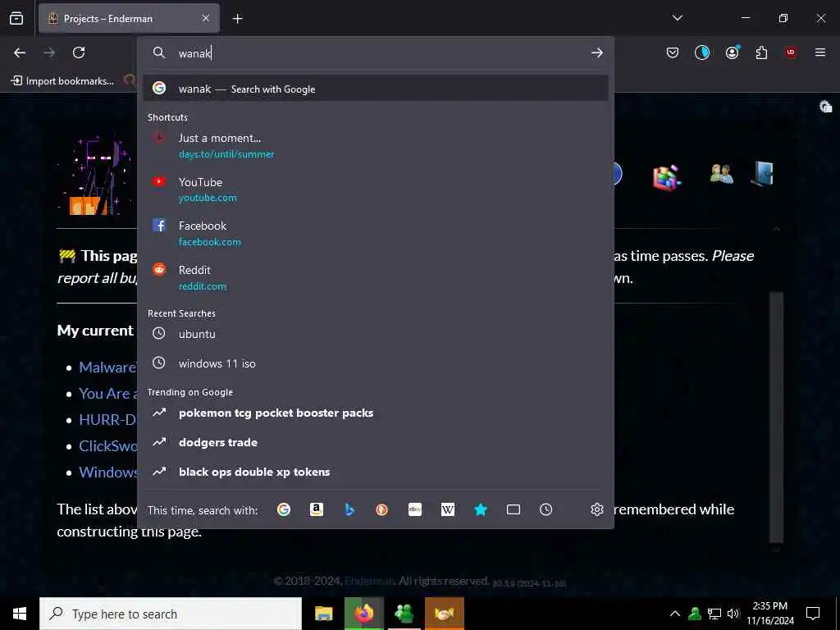Select trending pokemon tcg pocket booster packs

coord(376,413)
